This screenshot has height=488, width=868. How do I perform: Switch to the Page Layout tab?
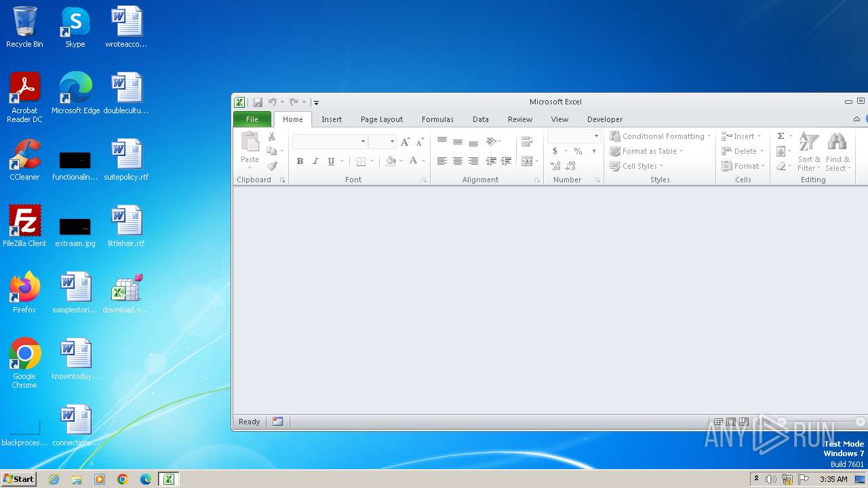382,119
